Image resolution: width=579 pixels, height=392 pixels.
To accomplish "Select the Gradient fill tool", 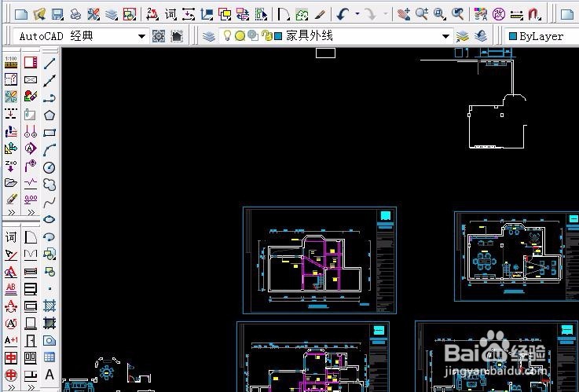I will click(49, 323).
